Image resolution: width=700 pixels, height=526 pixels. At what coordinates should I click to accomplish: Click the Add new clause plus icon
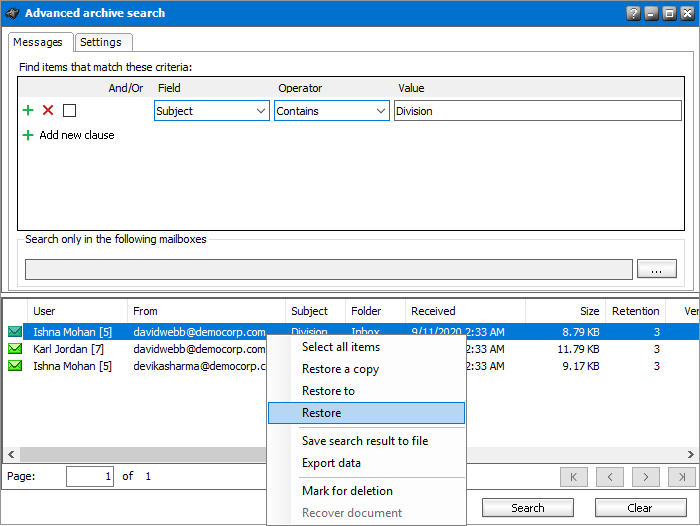[28, 135]
